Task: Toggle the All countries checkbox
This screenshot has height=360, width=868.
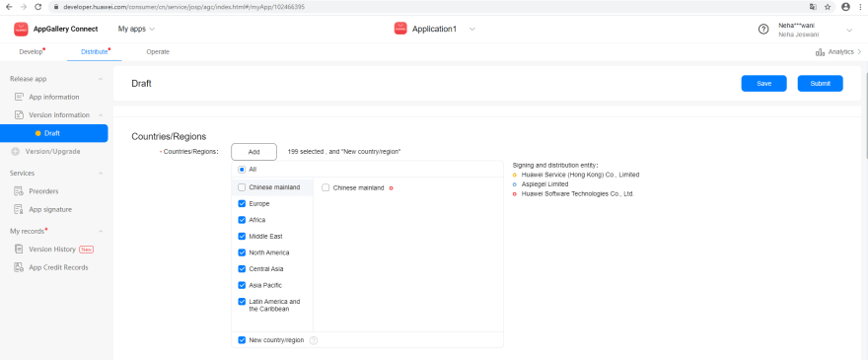Action: coord(242,170)
